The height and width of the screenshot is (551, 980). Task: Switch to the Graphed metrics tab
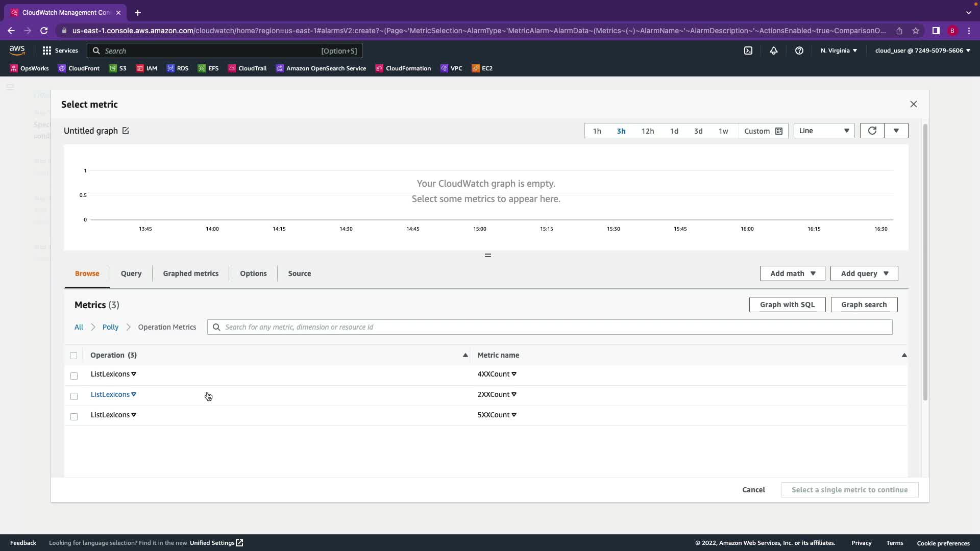190,273
